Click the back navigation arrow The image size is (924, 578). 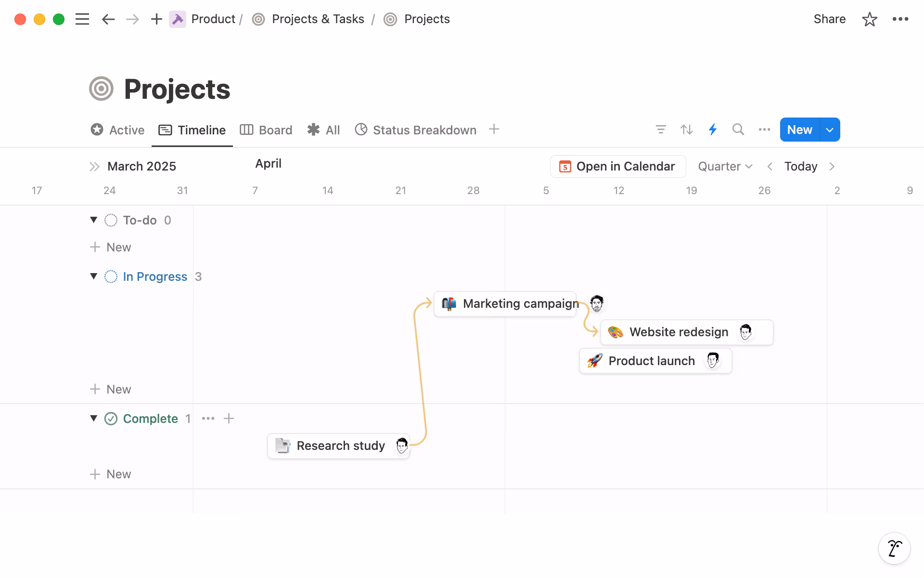(x=108, y=19)
